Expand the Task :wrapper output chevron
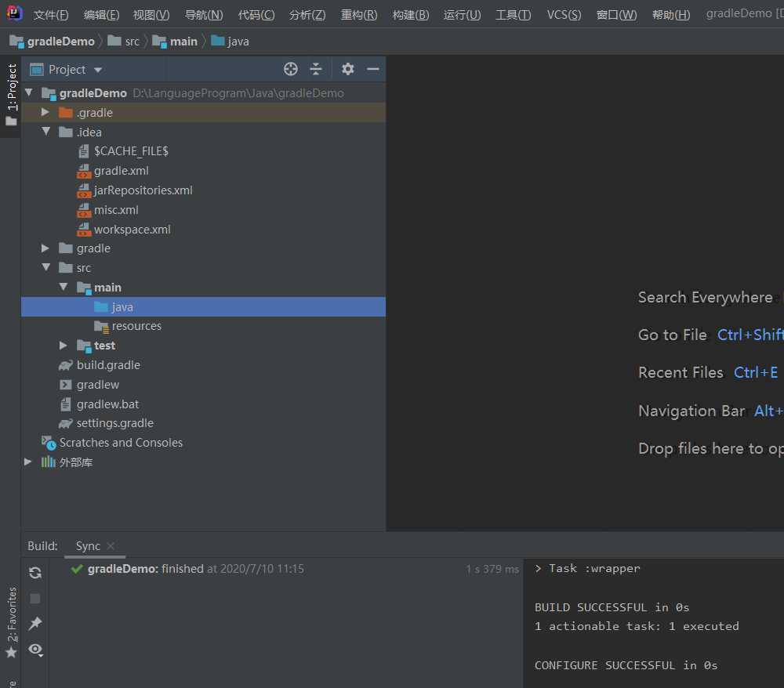 coord(538,569)
